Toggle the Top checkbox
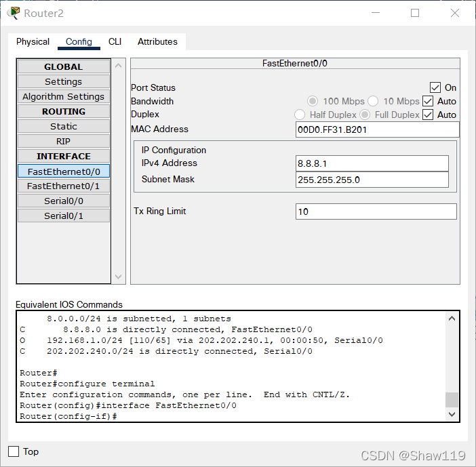The image size is (476, 467). coord(14,451)
